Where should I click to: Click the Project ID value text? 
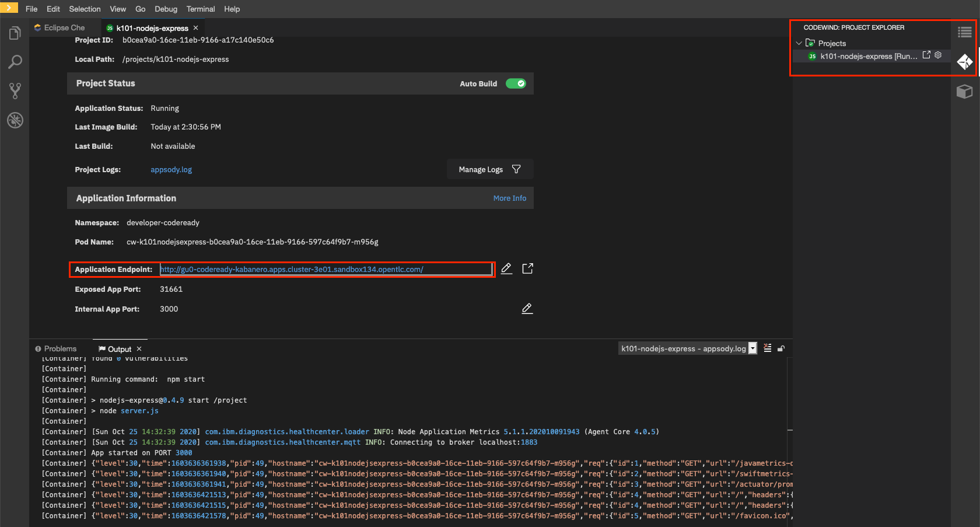(x=198, y=40)
